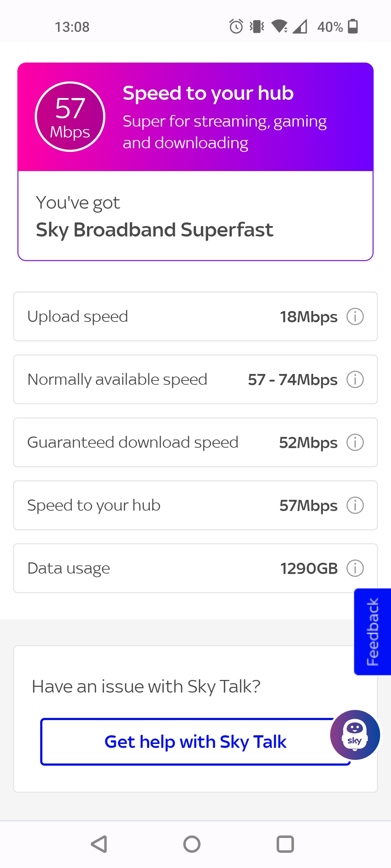
Task: Tap info icon for Guaranteed download speed
Action: [x=355, y=442]
